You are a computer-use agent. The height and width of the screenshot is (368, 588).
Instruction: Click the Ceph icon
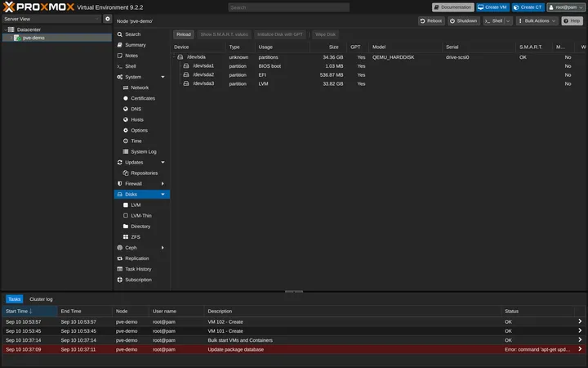tap(119, 248)
